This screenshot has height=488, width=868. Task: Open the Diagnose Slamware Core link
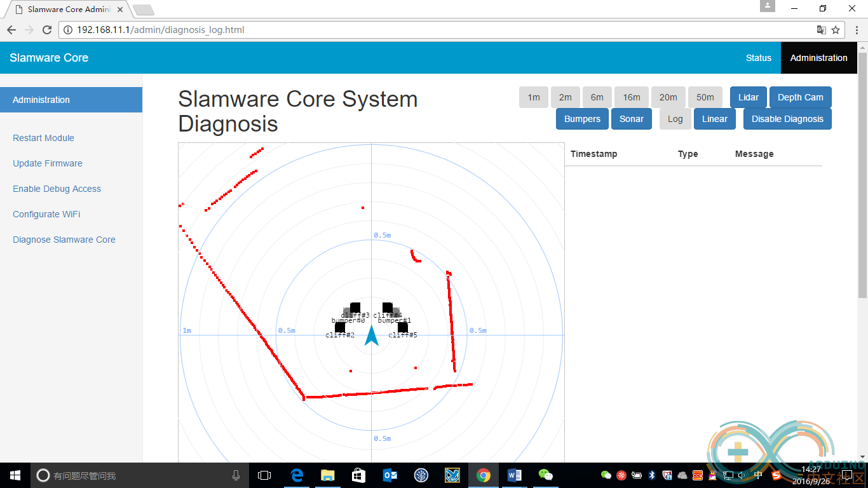pyautogui.click(x=64, y=240)
